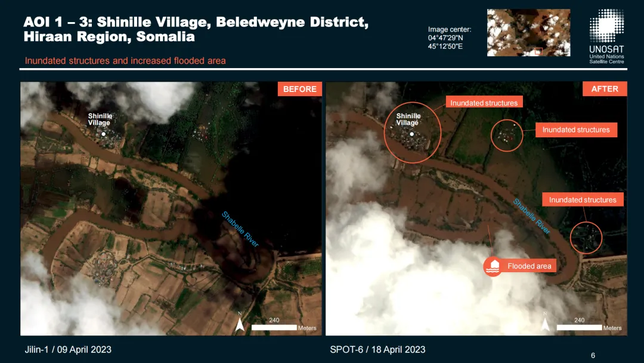Click slide page number 6

click(x=593, y=356)
